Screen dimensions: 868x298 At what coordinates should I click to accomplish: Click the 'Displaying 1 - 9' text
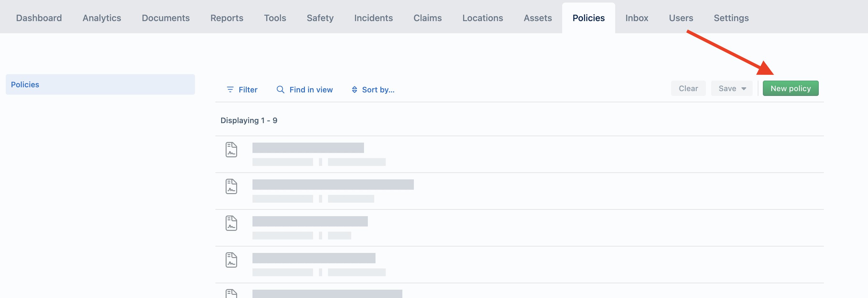[x=249, y=120]
